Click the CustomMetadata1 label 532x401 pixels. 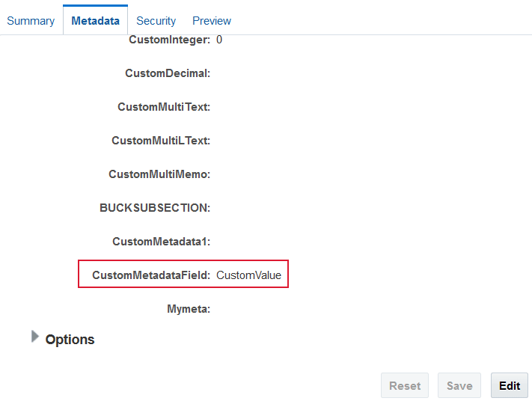(161, 242)
